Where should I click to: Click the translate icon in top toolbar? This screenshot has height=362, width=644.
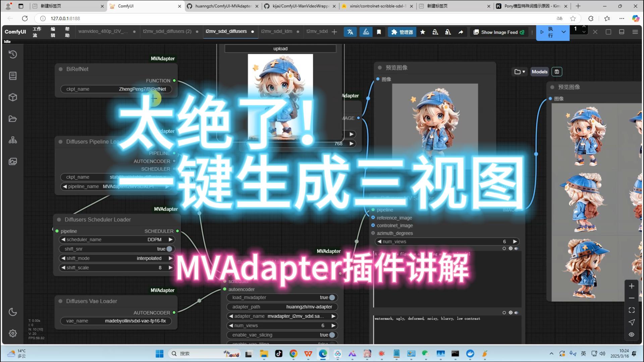click(350, 32)
